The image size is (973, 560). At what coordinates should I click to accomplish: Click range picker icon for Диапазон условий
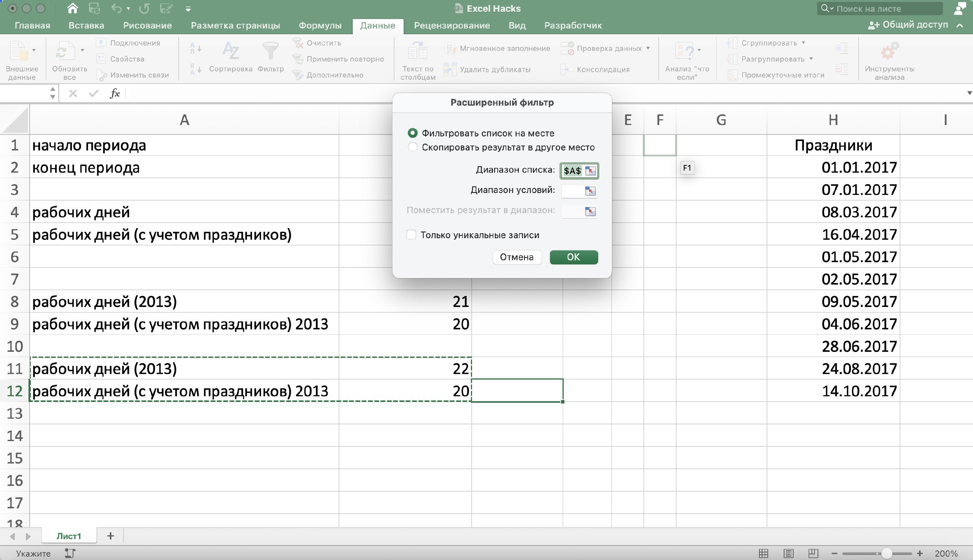pyautogui.click(x=590, y=191)
